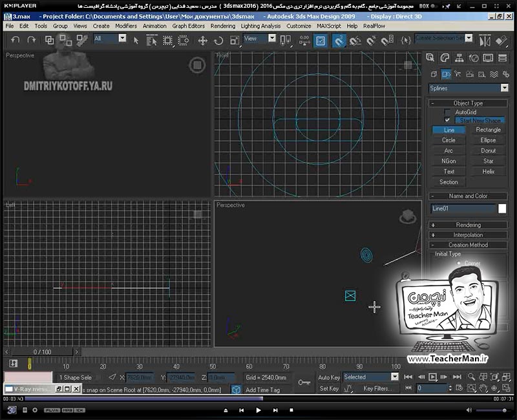
Task: Click the Line01 object name field
Action: pyautogui.click(x=463, y=208)
